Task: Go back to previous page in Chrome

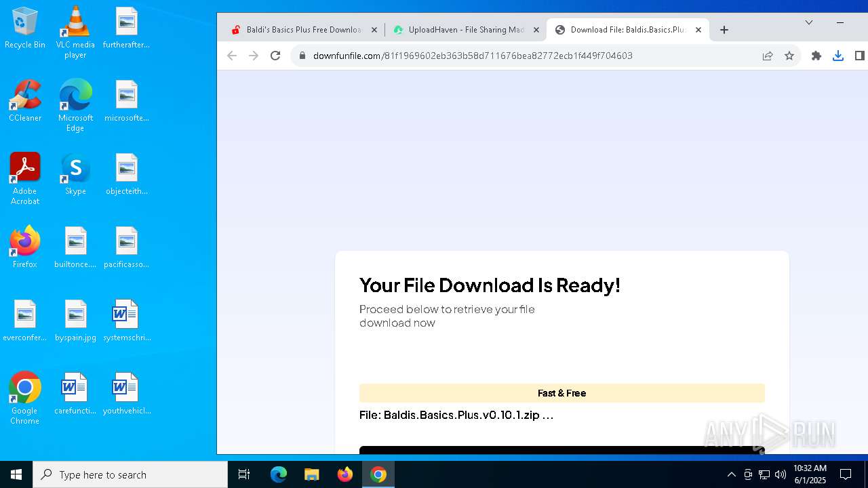Action: [x=232, y=56]
